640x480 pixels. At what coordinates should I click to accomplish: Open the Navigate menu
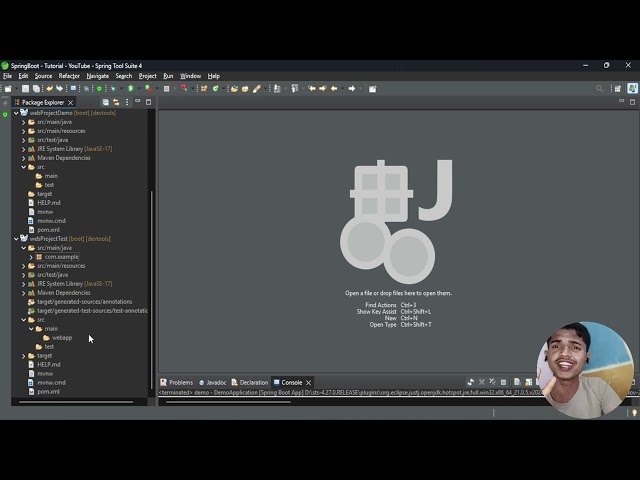(x=98, y=76)
